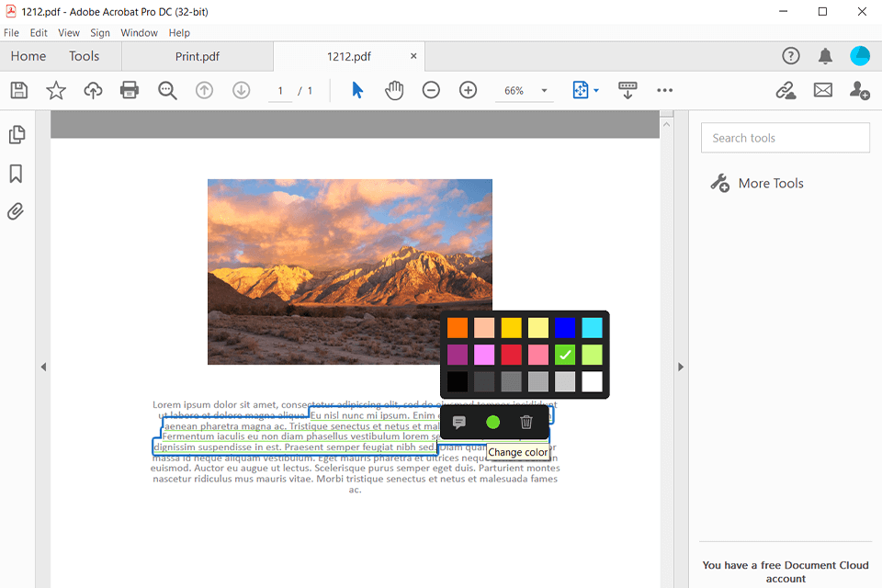Zoom out with the minus button
The width and height of the screenshot is (882, 588).
(x=431, y=90)
